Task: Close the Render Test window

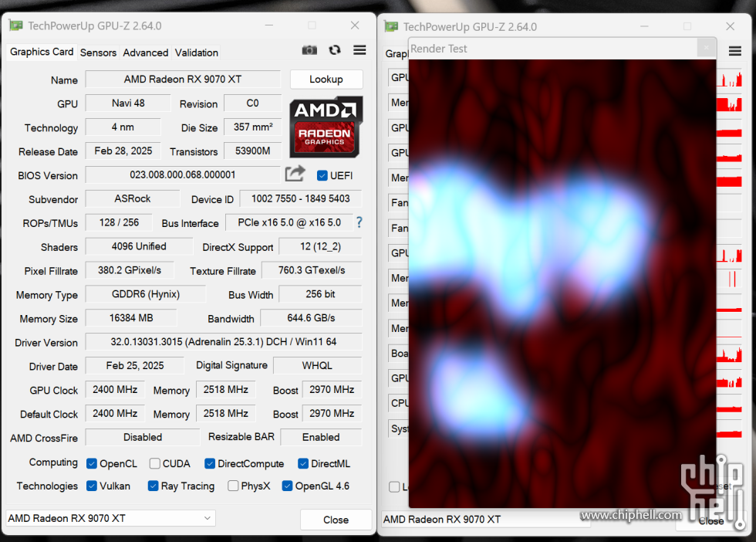Action: pos(707,48)
